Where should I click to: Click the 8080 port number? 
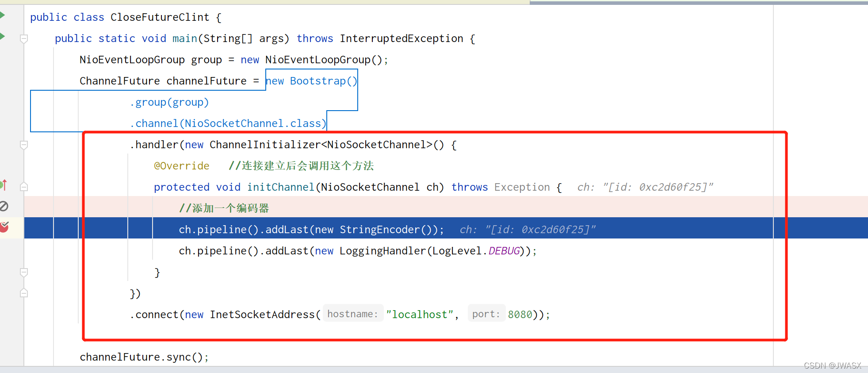[520, 315]
